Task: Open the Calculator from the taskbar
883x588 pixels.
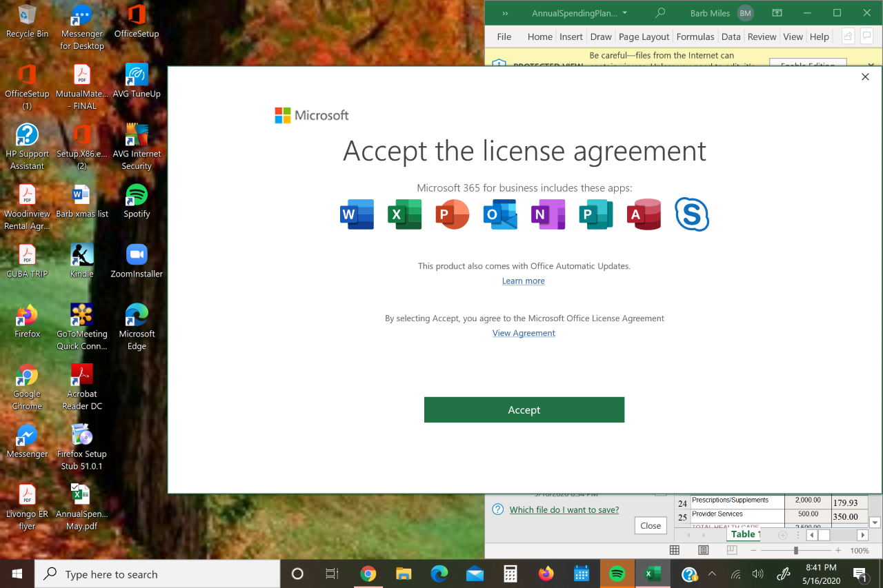Action: click(510, 574)
